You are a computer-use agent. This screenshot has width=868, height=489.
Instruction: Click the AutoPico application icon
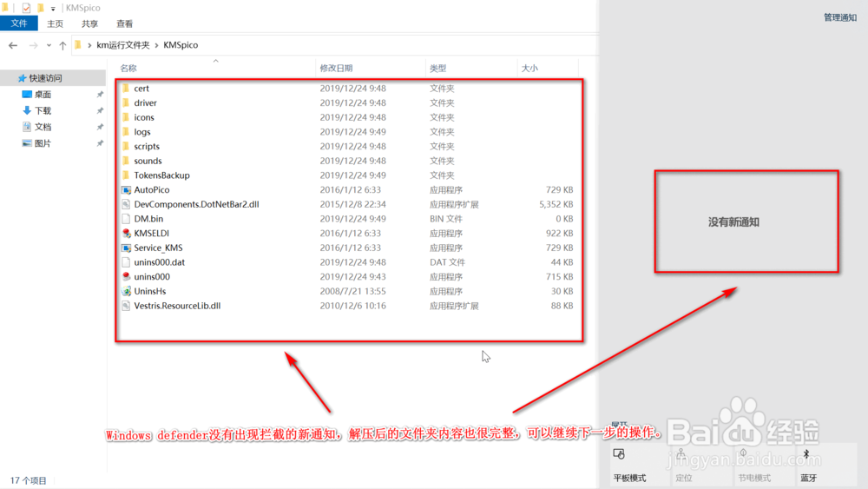coord(126,189)
